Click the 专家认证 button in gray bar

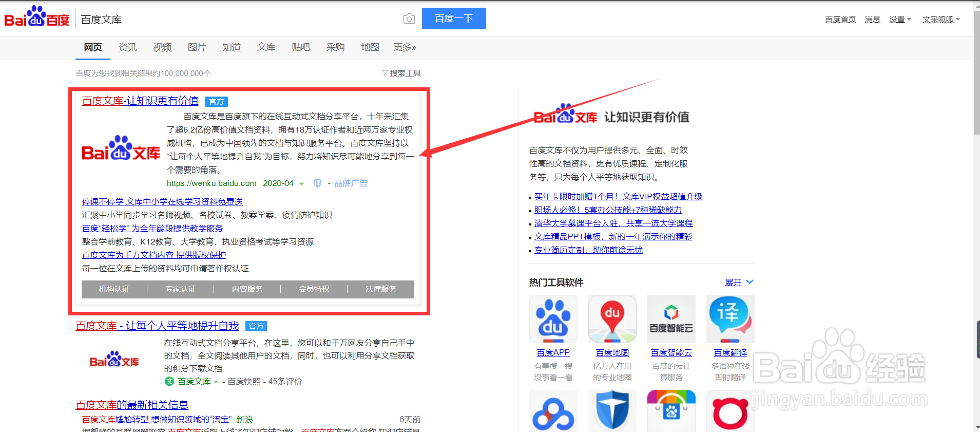tap(181, 289)
